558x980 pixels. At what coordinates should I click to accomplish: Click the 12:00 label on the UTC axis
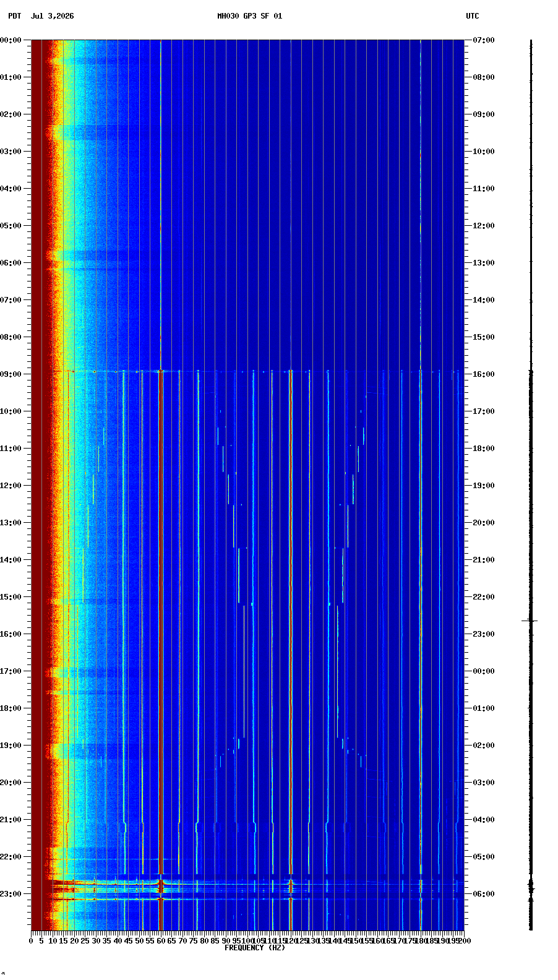click(x=484, y=226)
